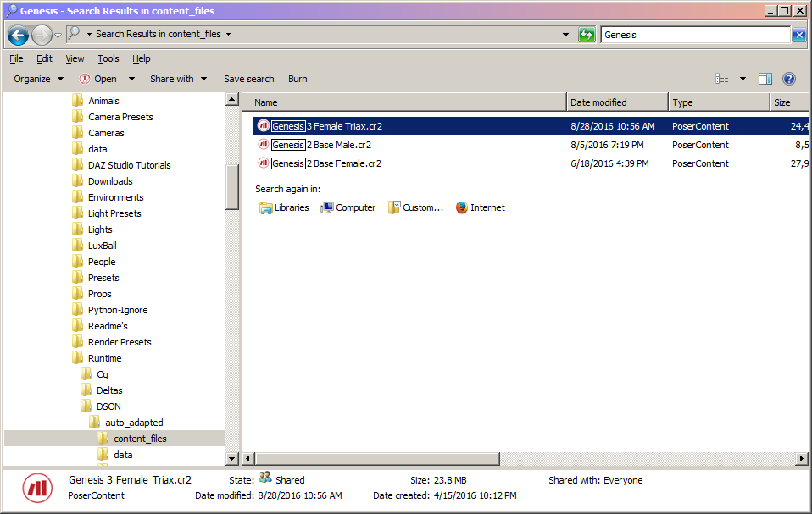Search again on the Internet

[x=480, y=207]
